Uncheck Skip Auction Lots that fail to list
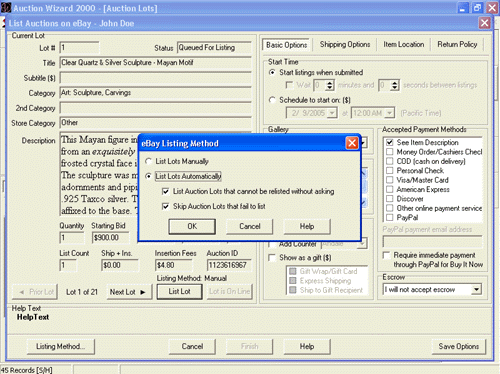Viewport: 500px width, 374px height. (165, 206)
